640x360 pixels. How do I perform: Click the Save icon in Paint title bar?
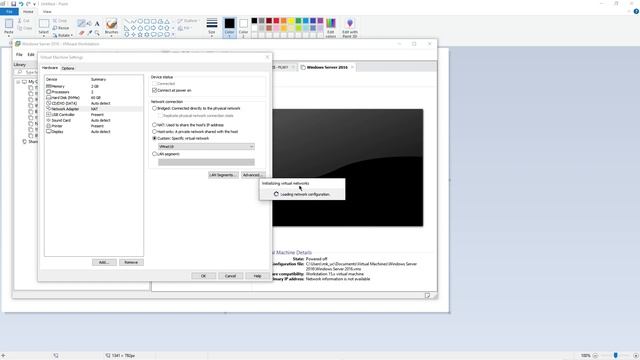click(13, 4)
